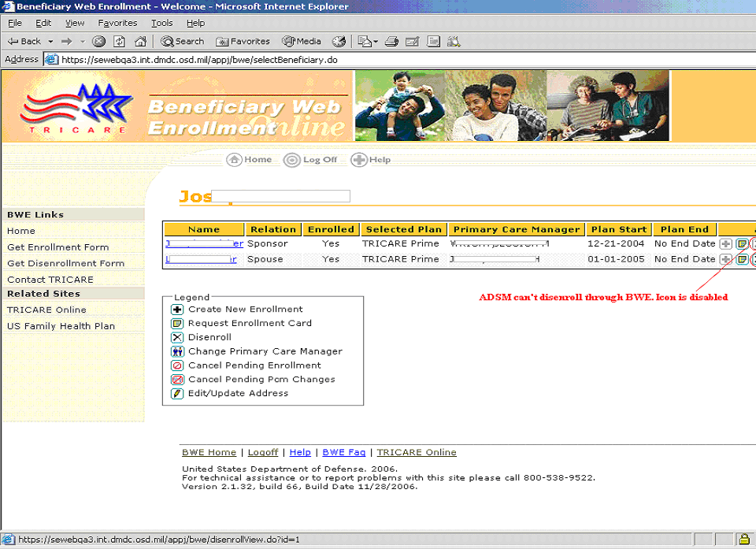756x549 pixels.
Task: Click the Mail toolbar icon
Action: click(365, 42)
